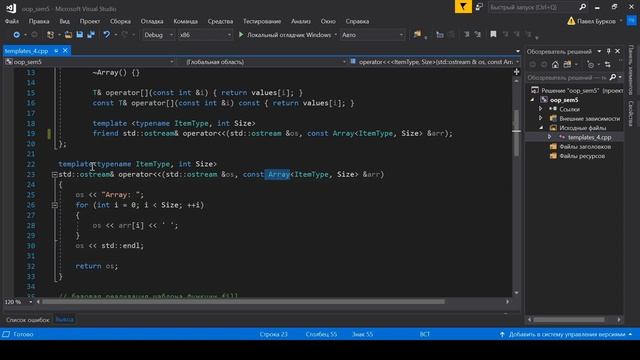Open the Debug configuration dropdown

coord(158,35)
